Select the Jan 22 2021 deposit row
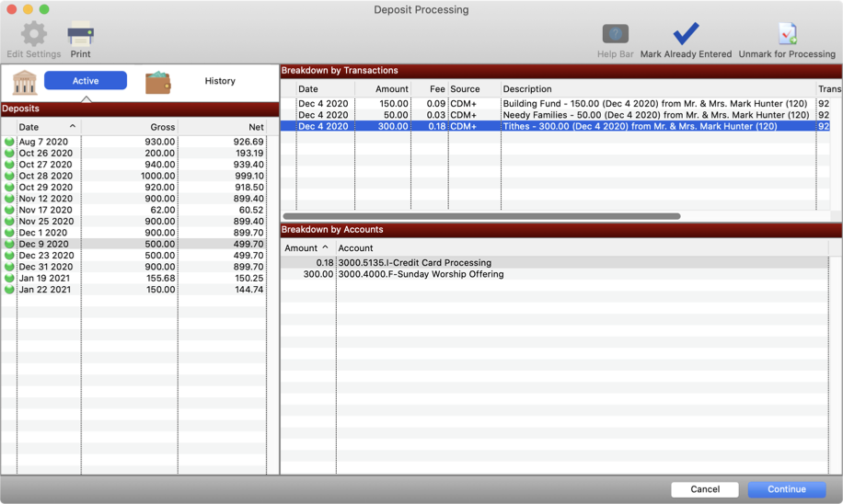 coord(138,290)
